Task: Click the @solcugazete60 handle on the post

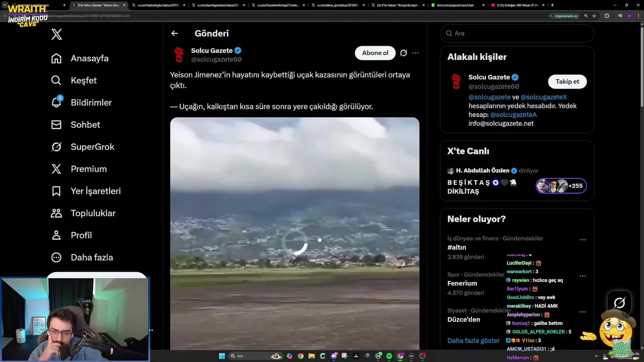Action: tap(216, 59)
